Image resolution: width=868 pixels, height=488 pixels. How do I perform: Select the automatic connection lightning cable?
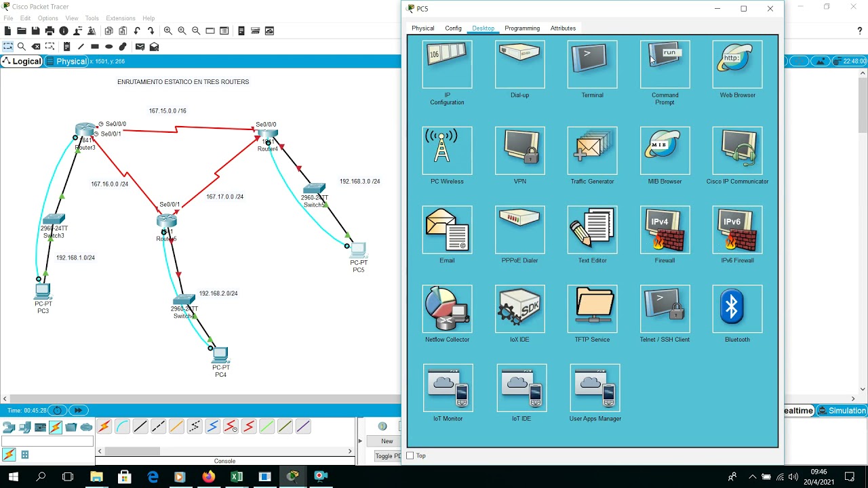(104, 426)
